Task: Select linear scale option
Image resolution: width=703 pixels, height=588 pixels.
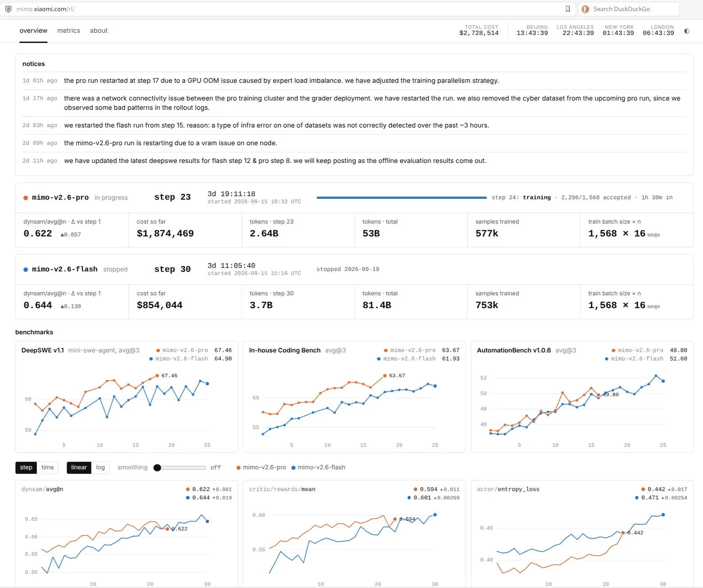Action: [79, 468]
